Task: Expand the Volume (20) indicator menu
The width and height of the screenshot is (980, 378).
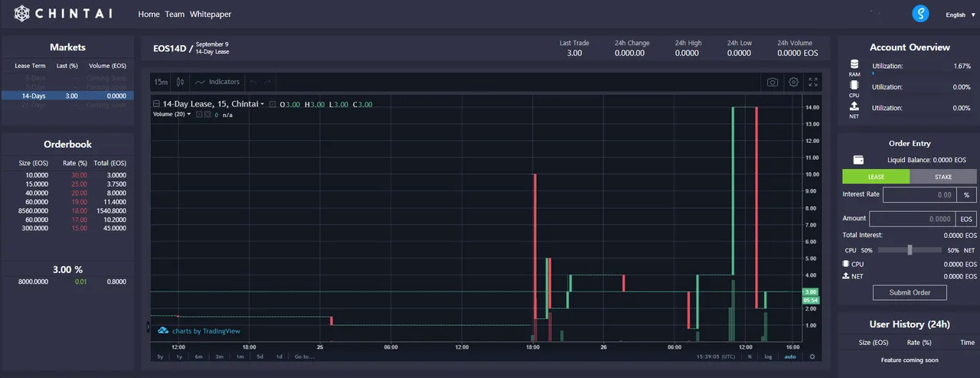Action: coord(191,115)
